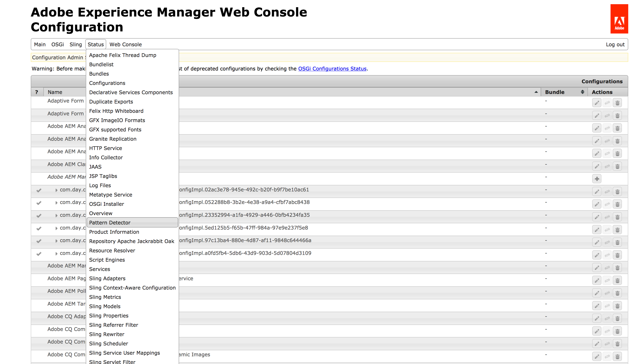Viewport: 635px width, 364px height.
Task: Sort the table by Bundle column arrows
Action: coord(582,92)
